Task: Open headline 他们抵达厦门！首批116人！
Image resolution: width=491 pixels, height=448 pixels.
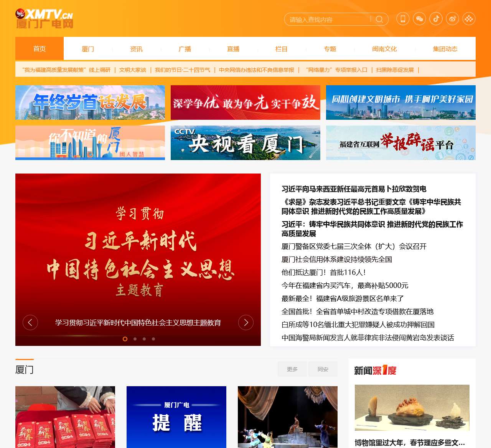Action: pos(324,273)
